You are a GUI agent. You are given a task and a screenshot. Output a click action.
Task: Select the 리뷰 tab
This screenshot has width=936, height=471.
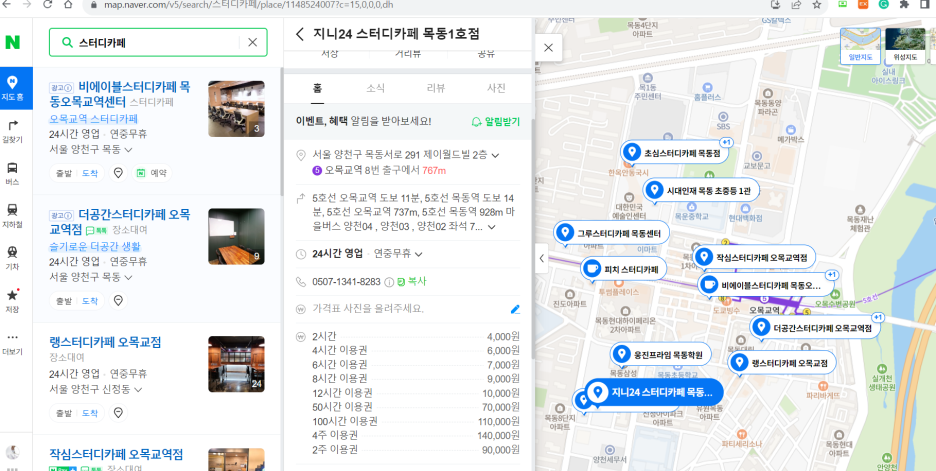(436, 88)
